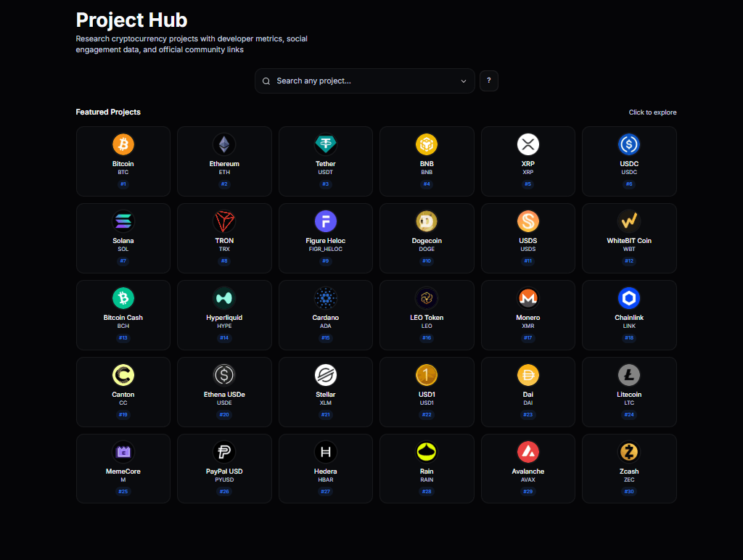
Task: Click the Ethena USDe logo
Action: point(224,375)
